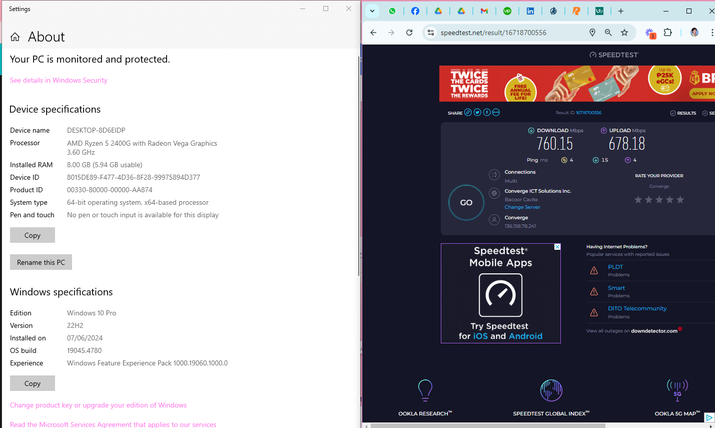Open the iOS app link

pos(480,336)
